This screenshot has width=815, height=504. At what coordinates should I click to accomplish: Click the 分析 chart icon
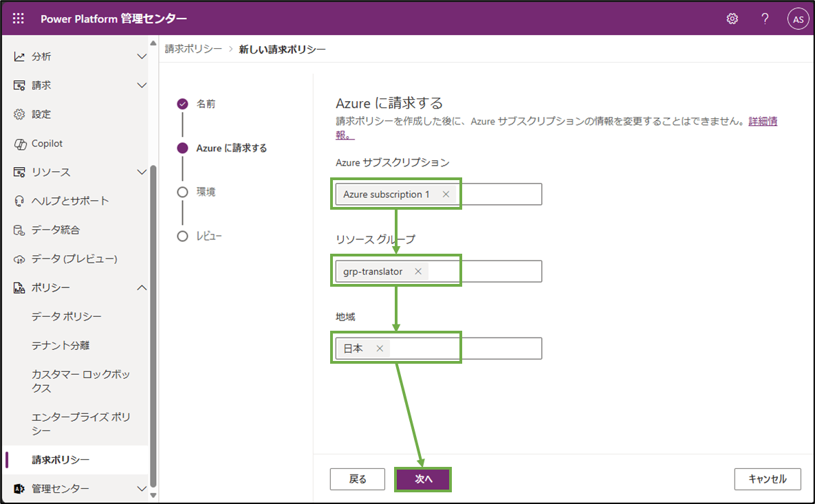coord(19,56)
